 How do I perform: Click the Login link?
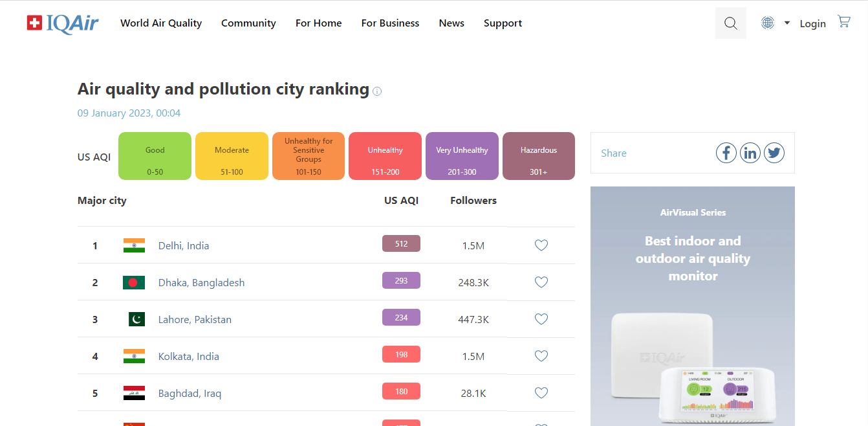[x=812, y=23]
